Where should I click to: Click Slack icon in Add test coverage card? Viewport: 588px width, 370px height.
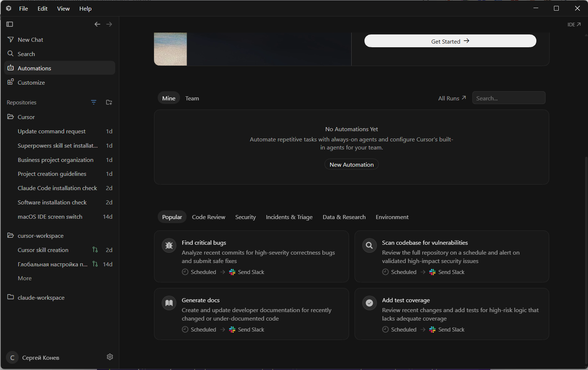432,329
